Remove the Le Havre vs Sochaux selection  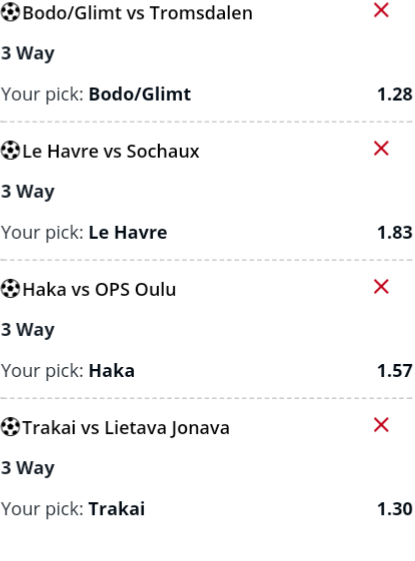[381, 148]
